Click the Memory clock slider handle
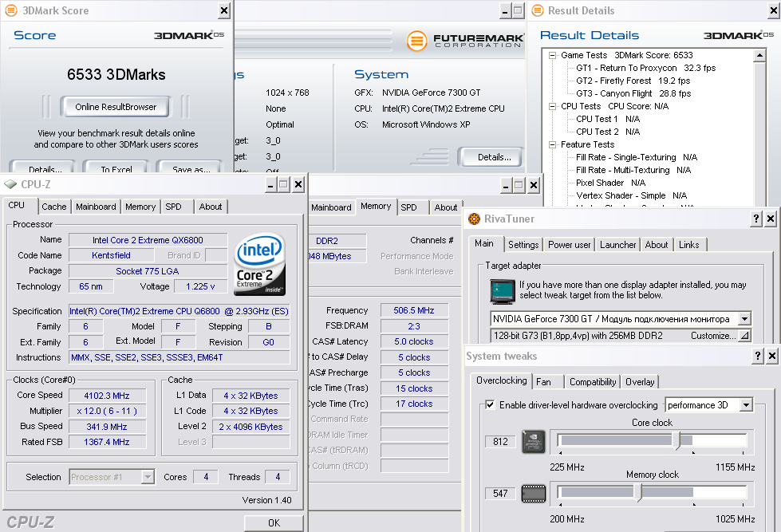Viewport: 781px width, 532px height. click(638, 493)
